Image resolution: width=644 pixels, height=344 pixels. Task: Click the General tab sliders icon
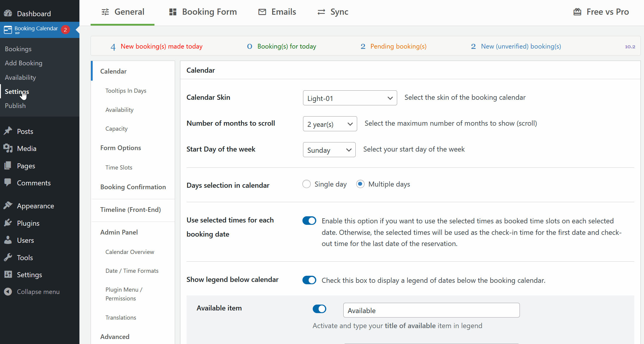[105, 12]
